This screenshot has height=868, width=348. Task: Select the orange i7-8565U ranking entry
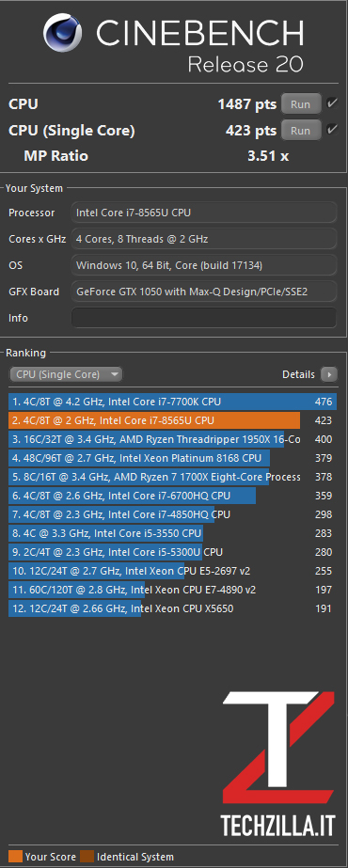coord(173,420)
